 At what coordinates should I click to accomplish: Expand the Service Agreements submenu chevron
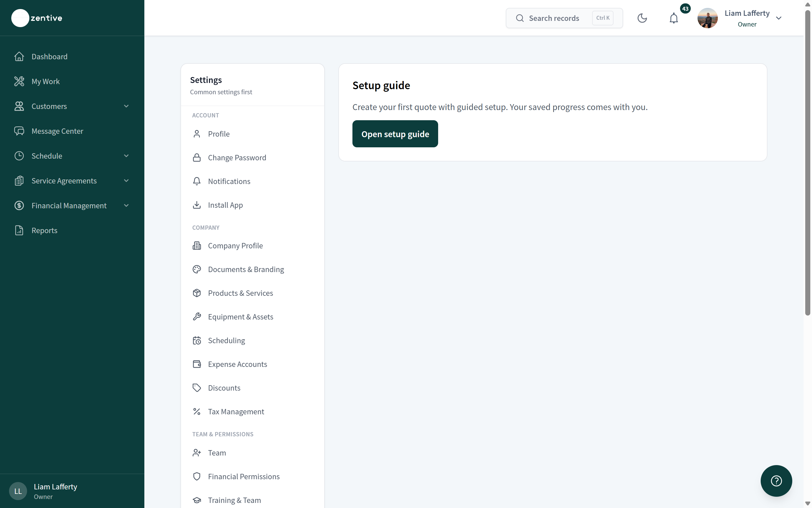[x=127, y=181]
